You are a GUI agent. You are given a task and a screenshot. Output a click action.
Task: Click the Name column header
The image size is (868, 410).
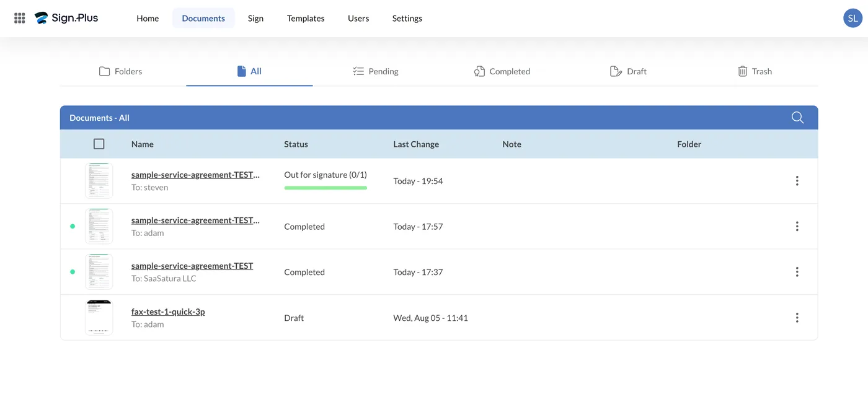143,144
